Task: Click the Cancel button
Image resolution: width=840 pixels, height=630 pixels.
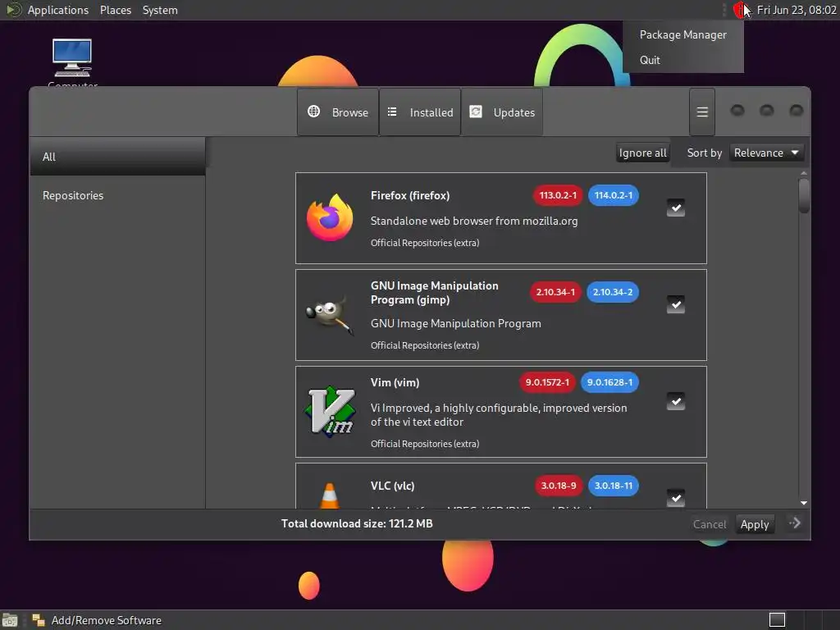Action: click(x=710, y=524)
